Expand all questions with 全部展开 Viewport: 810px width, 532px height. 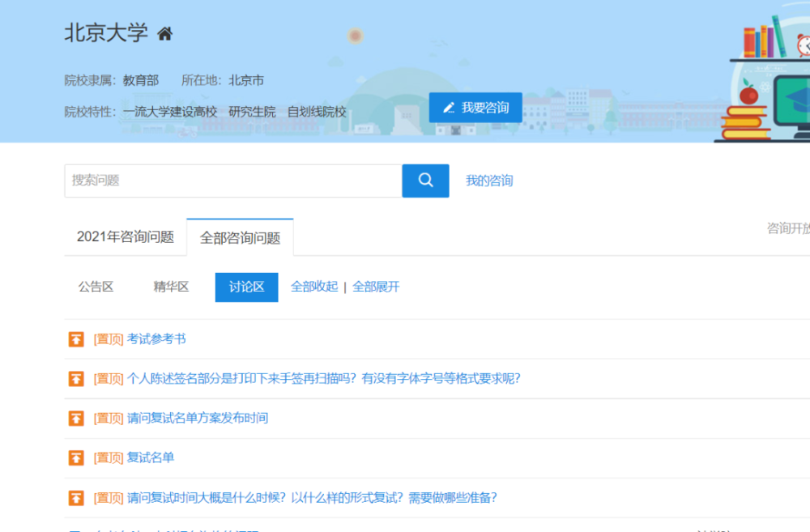point(376,287)
